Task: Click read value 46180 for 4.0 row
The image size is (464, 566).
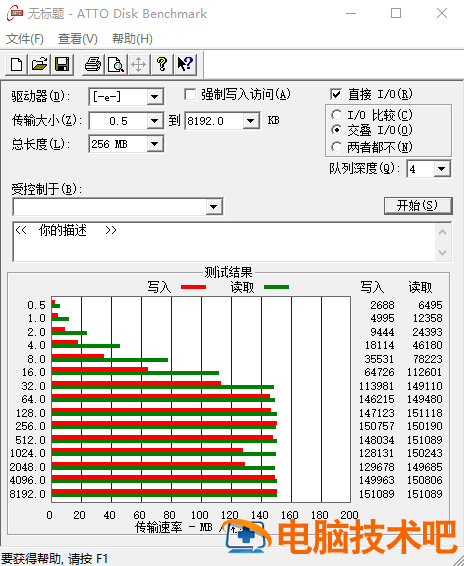Action: click(x=427, y=345)
